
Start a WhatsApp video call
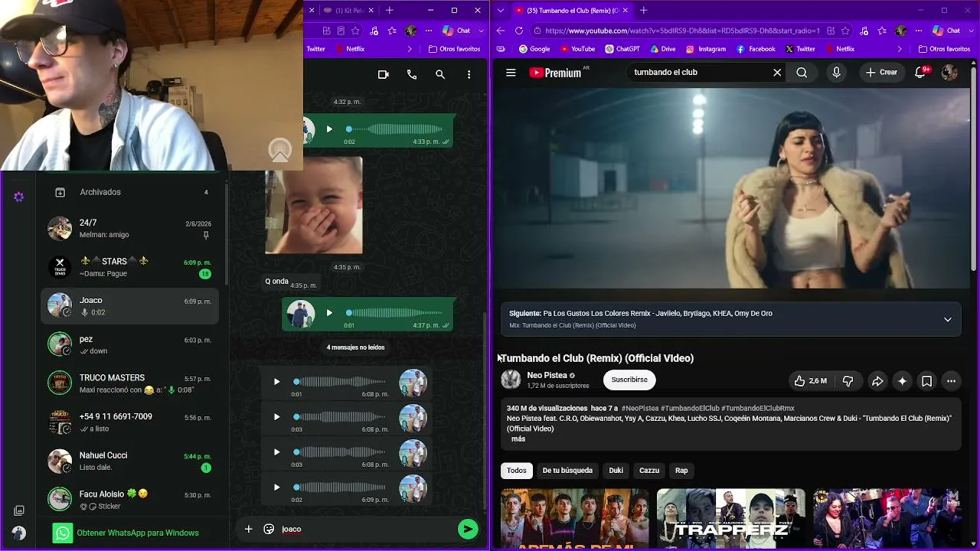click(384, 74)
